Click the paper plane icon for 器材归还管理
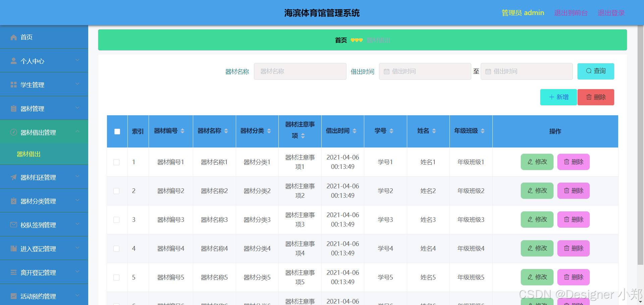This screenshot has width=644, height=305. pos(13,177)
